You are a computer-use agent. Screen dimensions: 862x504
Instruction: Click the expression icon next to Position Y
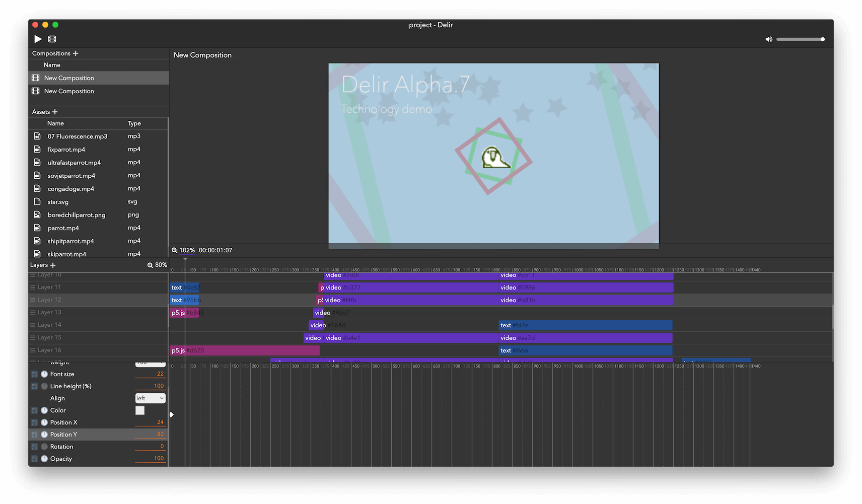coord(34,435)
